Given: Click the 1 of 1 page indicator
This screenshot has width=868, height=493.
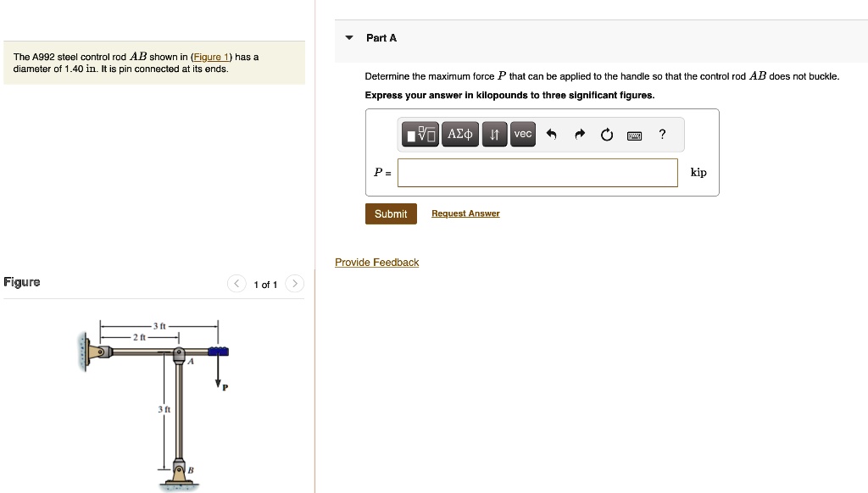Looking at the screenshot, I should point(265,285).
